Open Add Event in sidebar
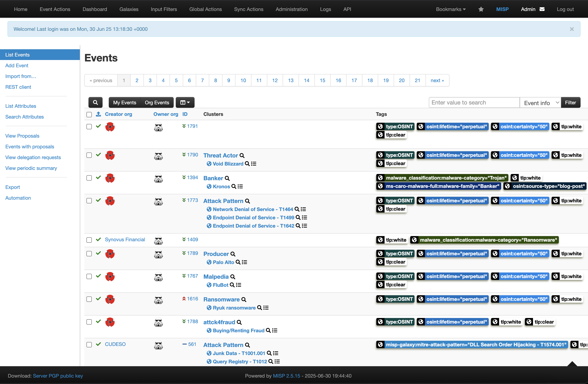 click(17, 66)
